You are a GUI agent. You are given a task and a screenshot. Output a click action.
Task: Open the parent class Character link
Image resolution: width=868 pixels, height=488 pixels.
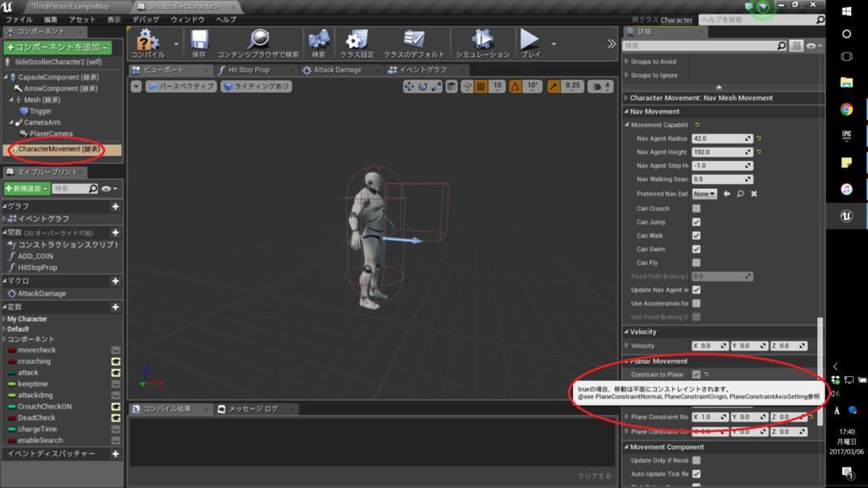click(676, 20)
